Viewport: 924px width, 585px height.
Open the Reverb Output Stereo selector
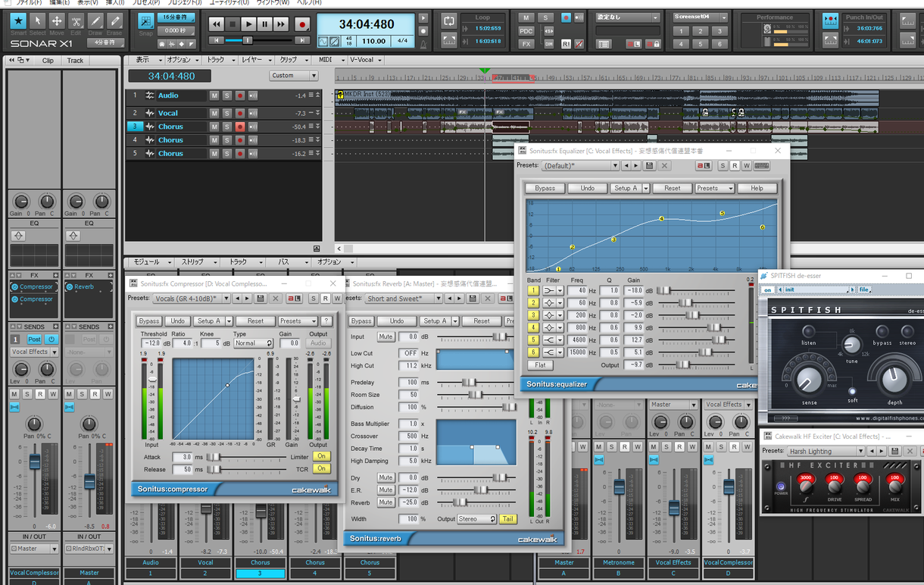coord(476,519)
